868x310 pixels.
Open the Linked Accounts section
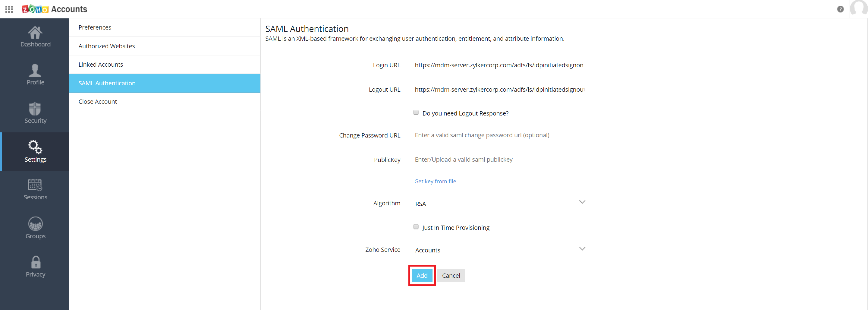point(101,64)
